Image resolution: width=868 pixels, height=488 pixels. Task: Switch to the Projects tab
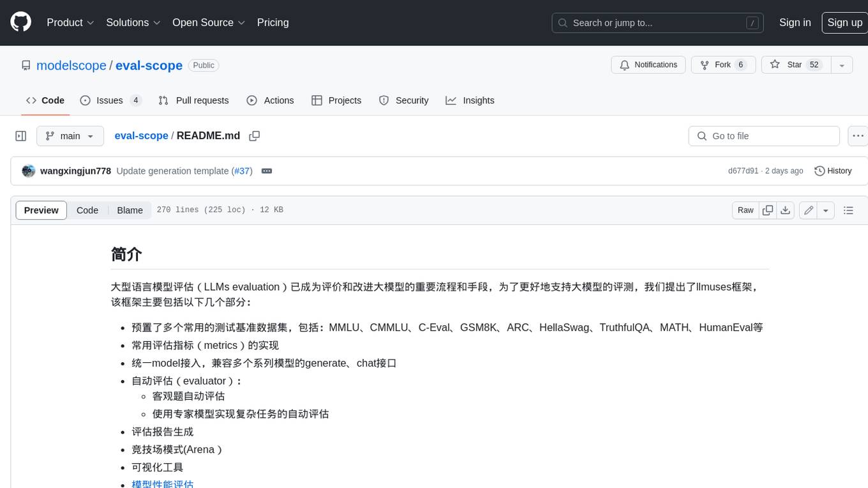pyautogui.click(x=336, y=100)
